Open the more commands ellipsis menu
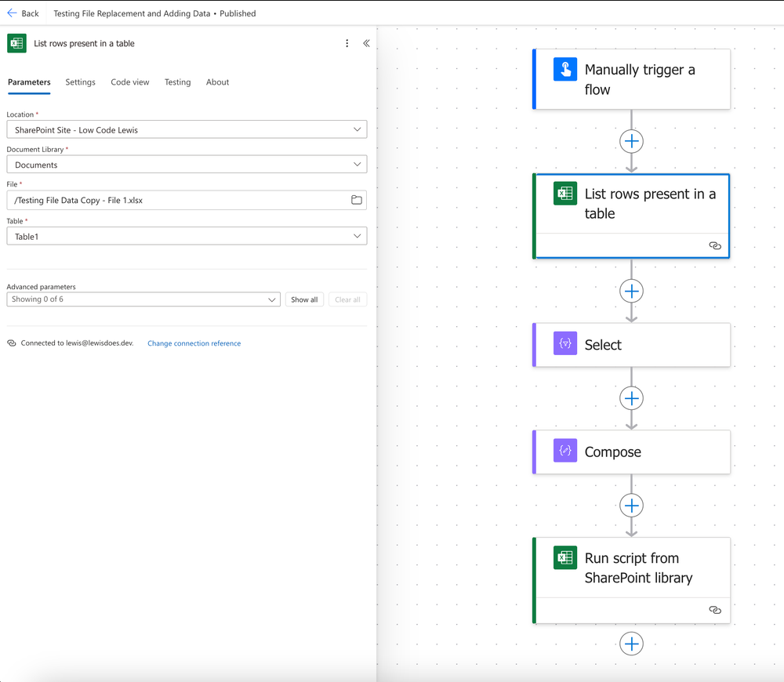Viewport: 784px width, 682px height. tap(347, 43)
